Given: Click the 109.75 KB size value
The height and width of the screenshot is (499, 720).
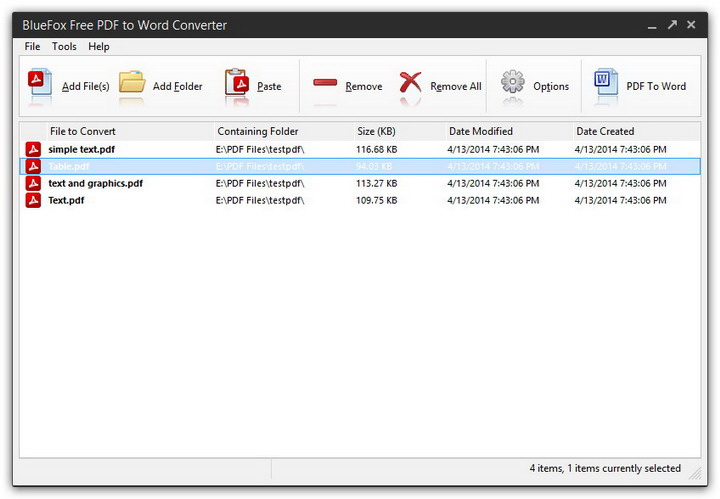Looking at the screenshot, I should 377,200.
